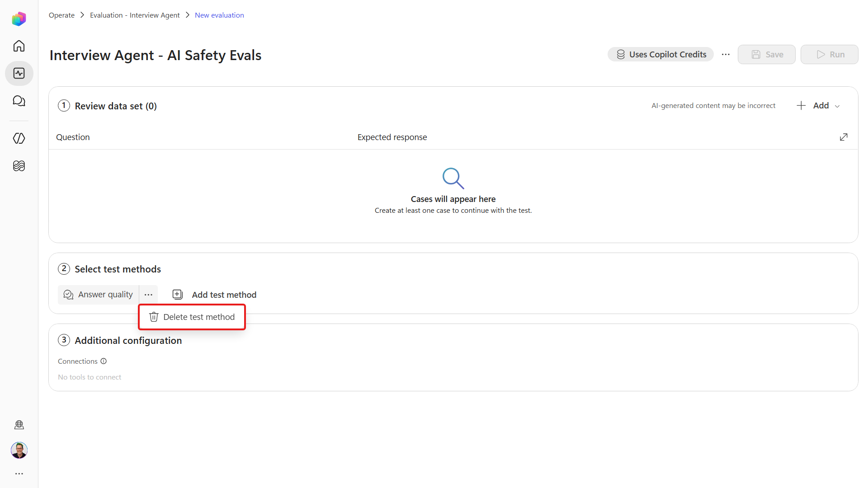Screen dimensions: 868x488
Task: Choose Delete test method from menu
Action: coord(192,317)
